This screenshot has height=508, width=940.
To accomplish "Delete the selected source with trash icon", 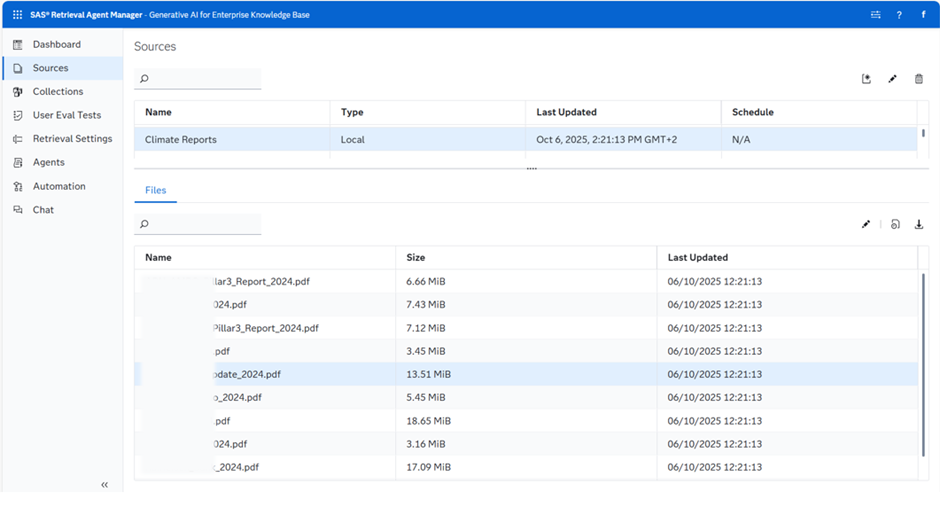I will (919, 79).
